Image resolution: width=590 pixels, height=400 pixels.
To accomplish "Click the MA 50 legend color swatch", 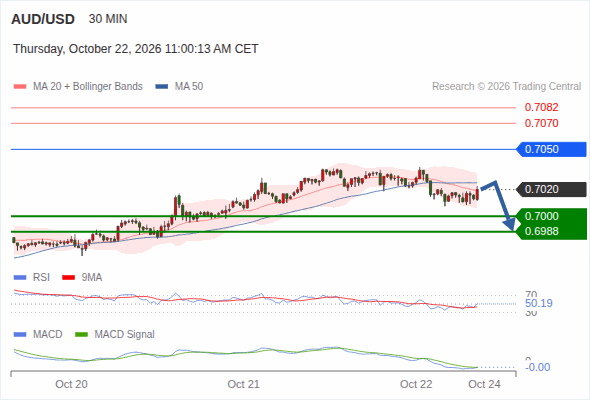I will [x=162, y=87].
